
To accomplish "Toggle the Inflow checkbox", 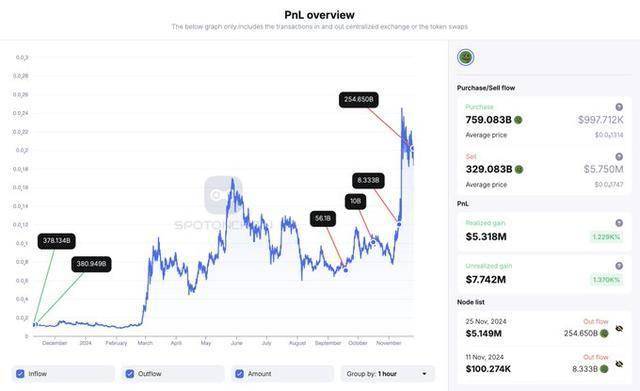I will pyautogui.click(x=20, y=373).
